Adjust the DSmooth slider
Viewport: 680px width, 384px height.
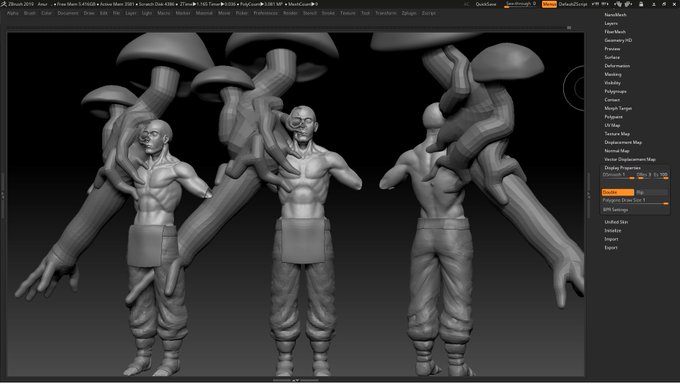coord(618,175)
